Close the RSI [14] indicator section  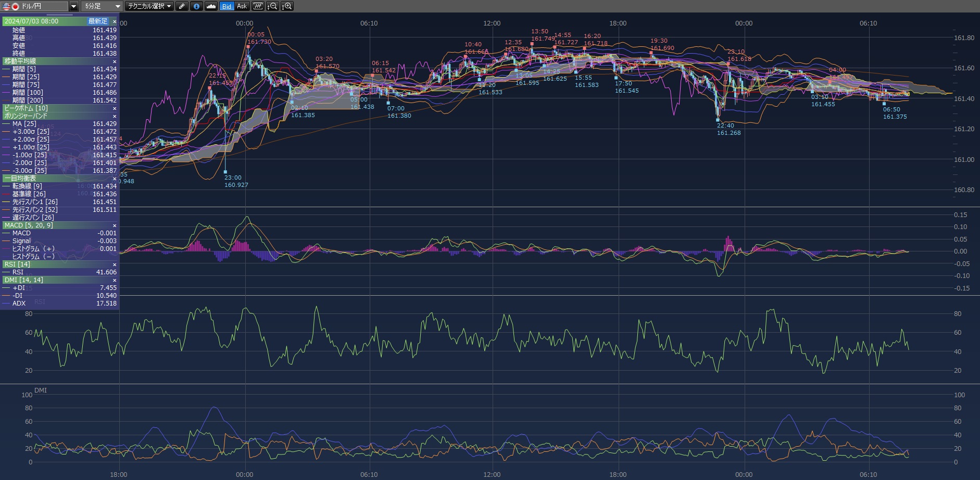[115, 264]
